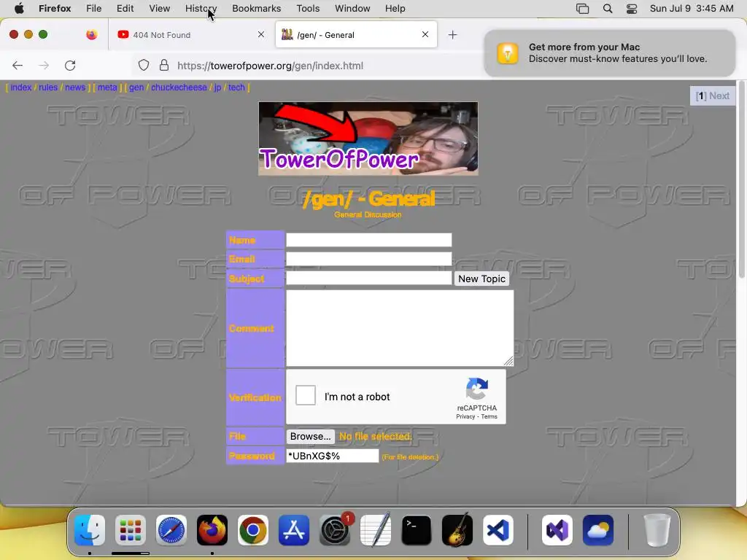Screen dimensions: 747x560
Task: Open the Get more from your Mac notification
Action: (x=610, y=52)
